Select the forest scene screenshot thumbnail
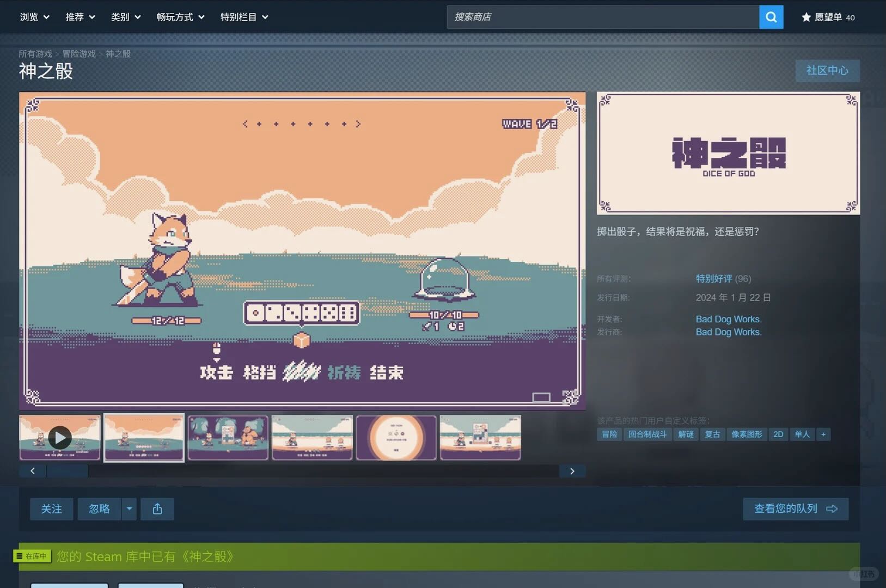The image size is (886, 588). tap(228, 438)
